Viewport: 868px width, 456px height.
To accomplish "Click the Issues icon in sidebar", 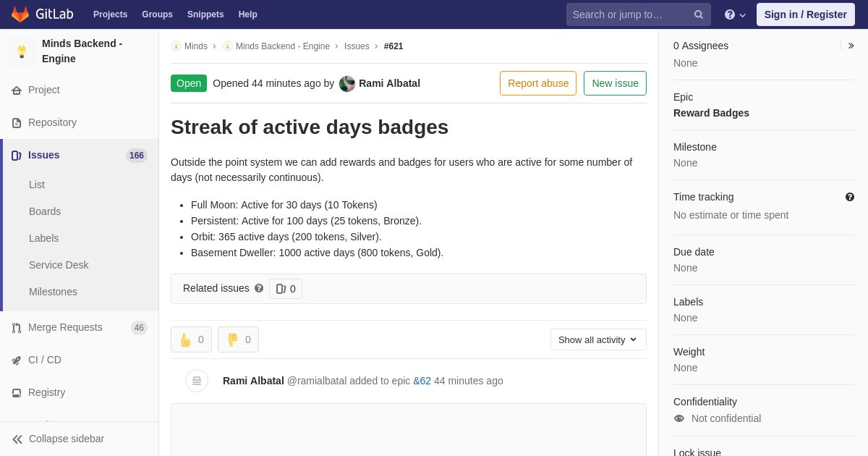I will pyautogui.click(x=17, y=156).
